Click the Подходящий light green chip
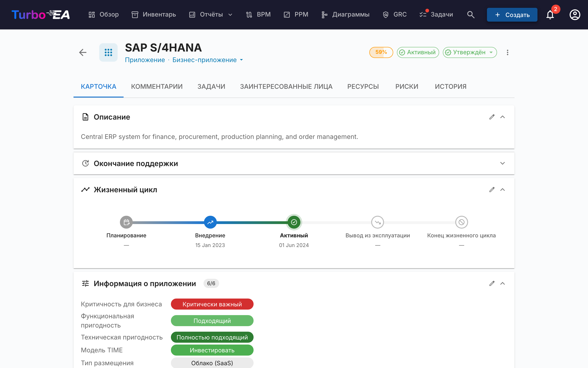Viewport: 588px width, 368px height. (212, 321)
